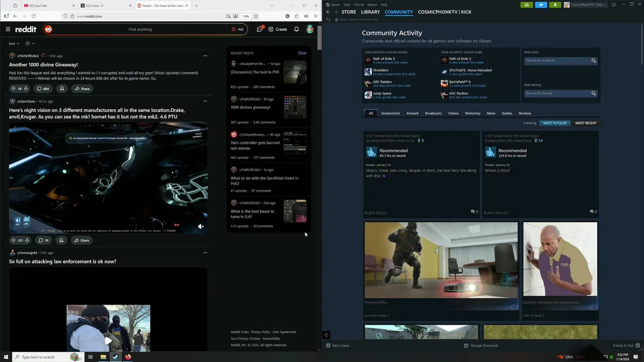Select Workshop tab in Community Activity
The image size is (644, 362).
click(x=472, y=113)
